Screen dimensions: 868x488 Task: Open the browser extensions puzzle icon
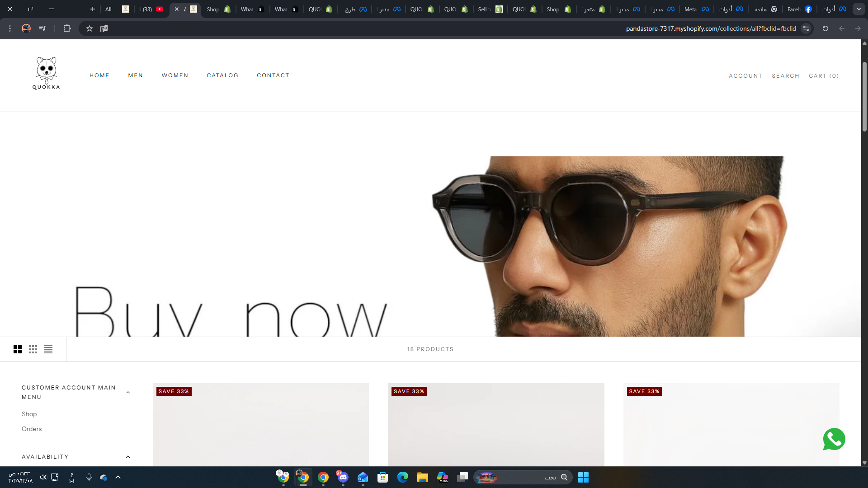pos(67,28)
